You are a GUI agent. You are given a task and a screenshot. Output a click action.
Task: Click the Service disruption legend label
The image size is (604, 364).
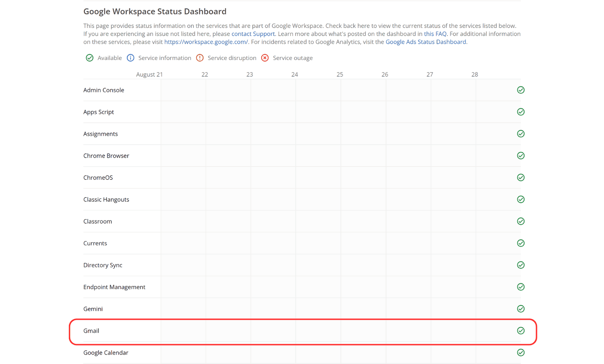(x=232, y=58)
